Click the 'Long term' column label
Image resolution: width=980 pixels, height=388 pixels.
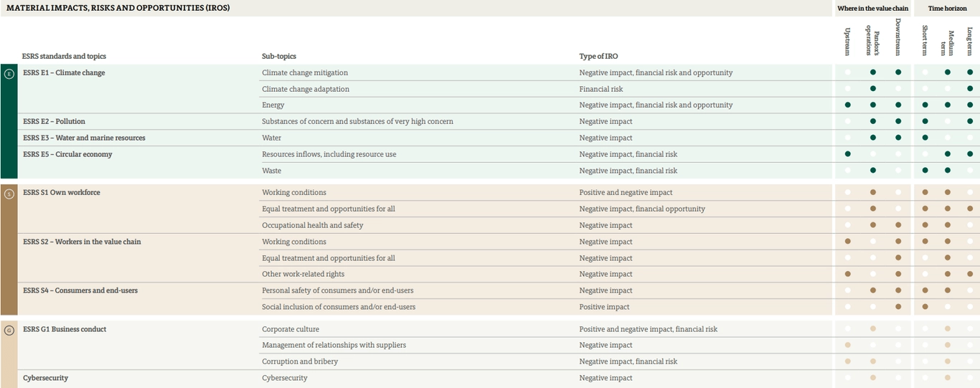point(970,41)
